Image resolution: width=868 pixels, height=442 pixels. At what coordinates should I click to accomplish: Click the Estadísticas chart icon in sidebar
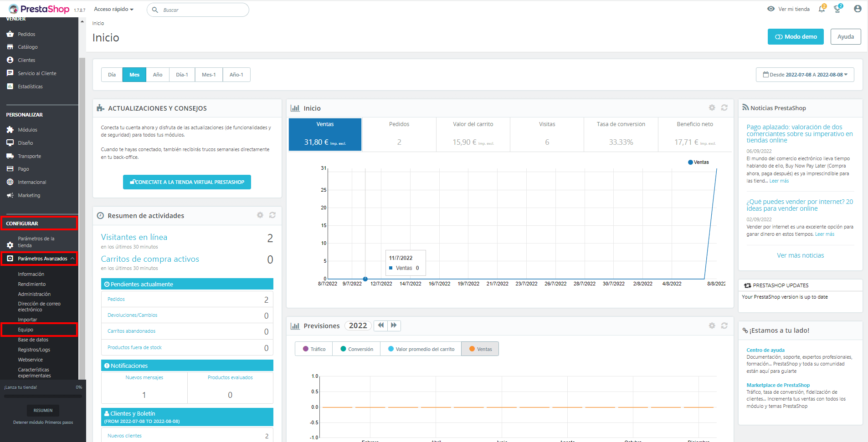pyautogui.click(x=10, y=86)
